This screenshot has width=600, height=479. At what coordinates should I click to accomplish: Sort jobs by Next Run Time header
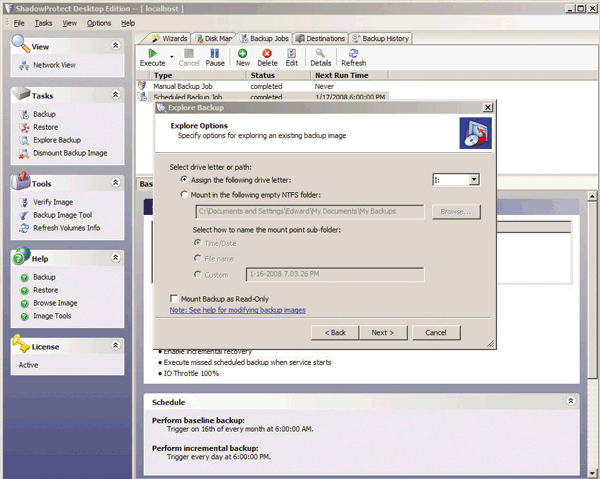coord(350,75)
